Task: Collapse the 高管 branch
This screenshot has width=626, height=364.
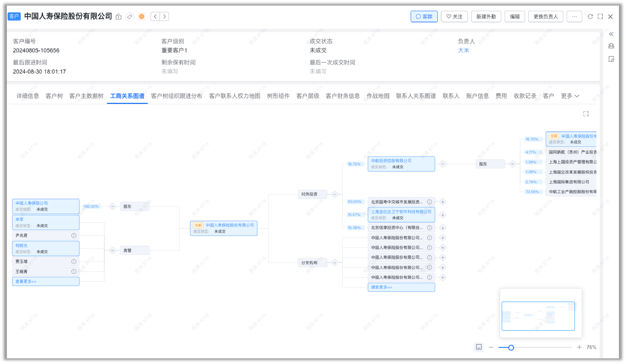Action: (113, 251)
